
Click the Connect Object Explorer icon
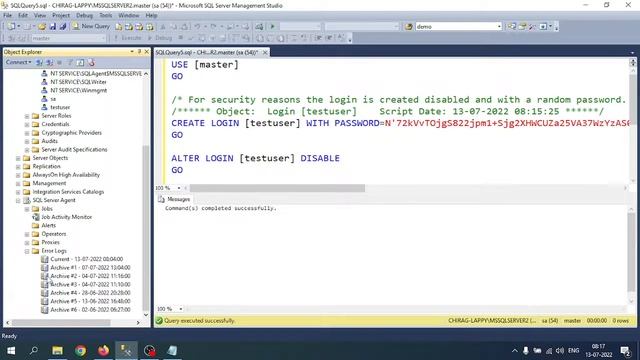coord(39,62)
